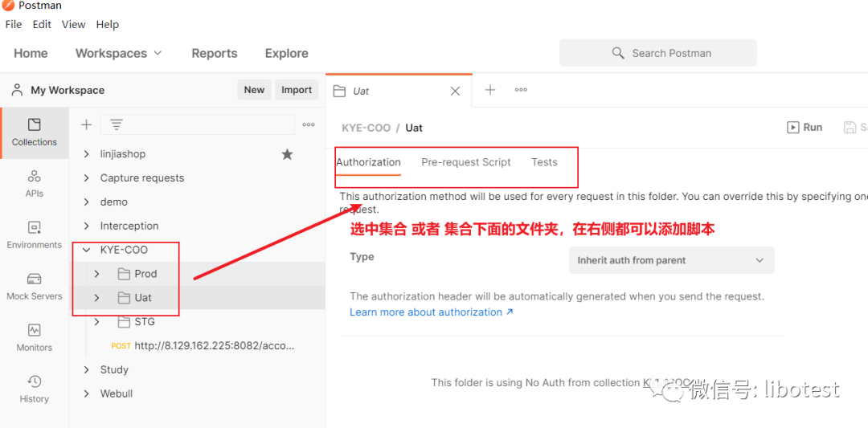Click the plus icon to create a collection
Viewport: 868px width, 428px height.
86,125
